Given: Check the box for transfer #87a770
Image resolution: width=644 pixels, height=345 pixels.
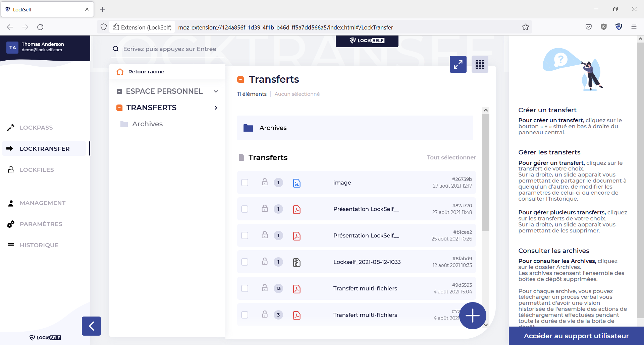Looking at the screenshot, I should pyautogui.click(x=245, y=209).
